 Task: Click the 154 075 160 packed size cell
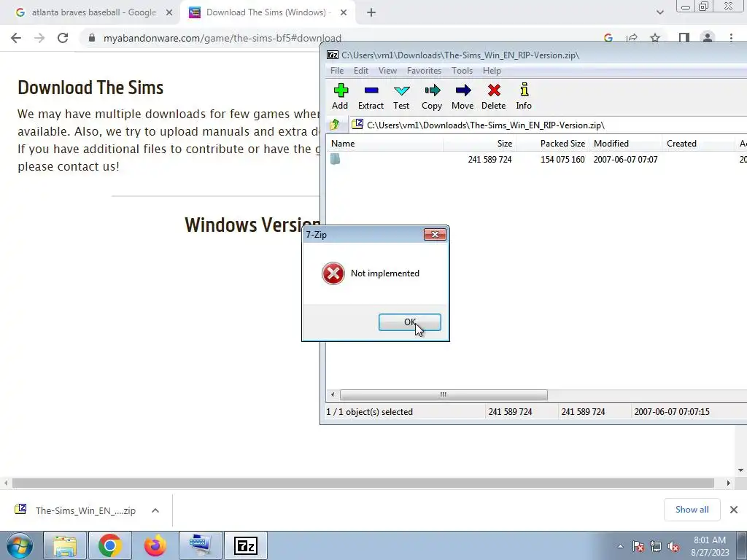[x=562, y=160]
